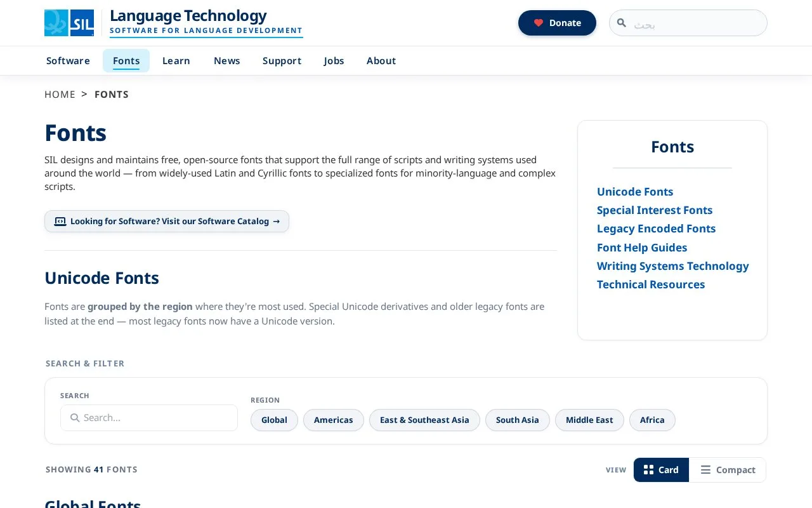This screenshot has width=812, height=508.
Task: Click the Donate button
Action: (x=557, y=23)
